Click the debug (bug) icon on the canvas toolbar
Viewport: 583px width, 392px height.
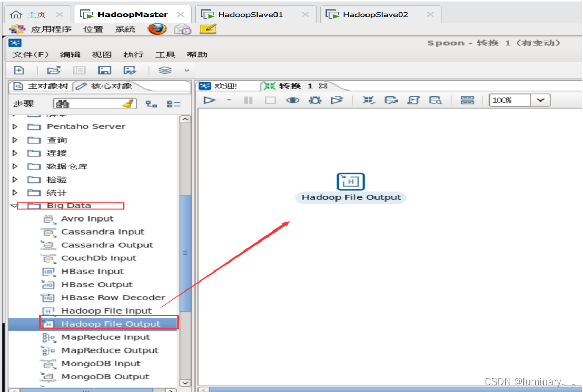tap(315, 99)
